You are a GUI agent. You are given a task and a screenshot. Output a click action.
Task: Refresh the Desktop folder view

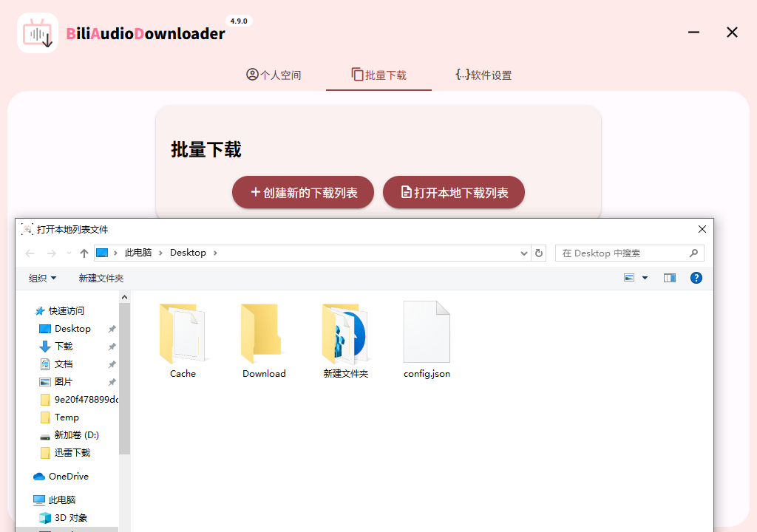point(539,253)
